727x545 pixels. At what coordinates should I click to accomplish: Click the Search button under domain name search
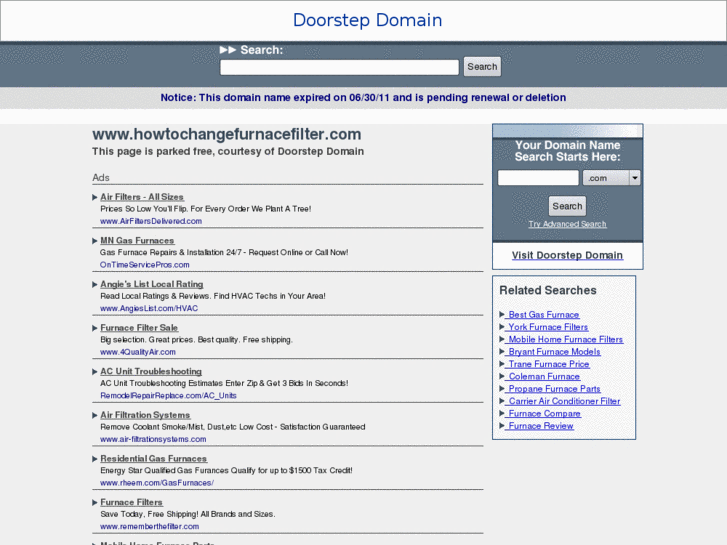click(x=567, y=206)
